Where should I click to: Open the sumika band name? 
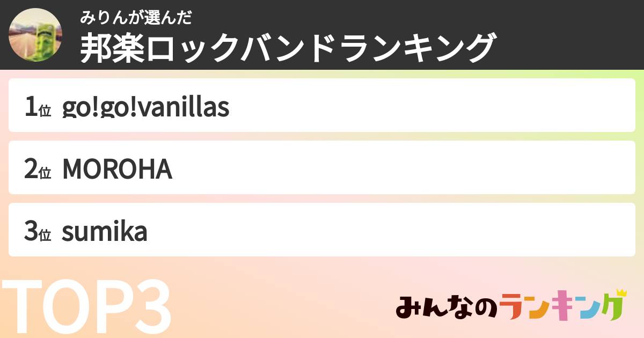[105, 231]
